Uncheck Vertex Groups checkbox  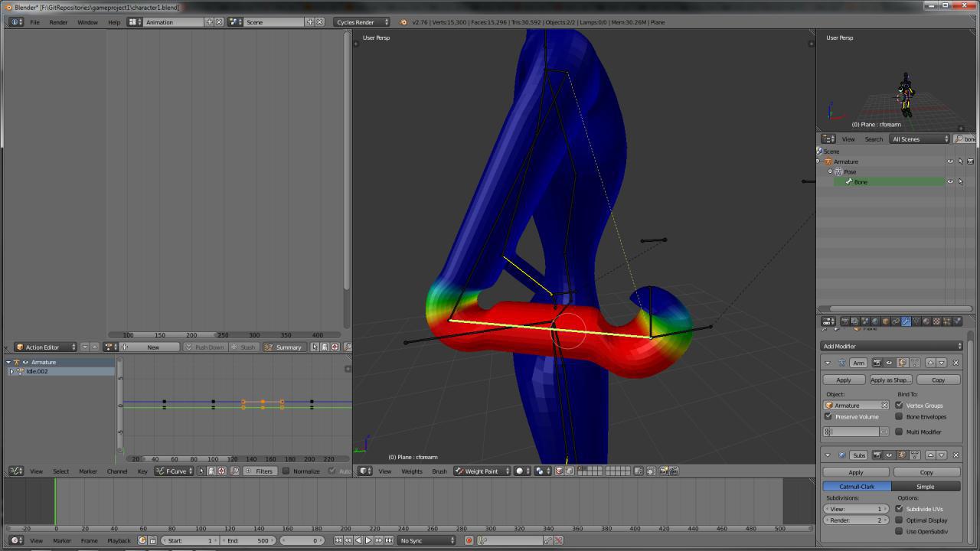point(899,406)
